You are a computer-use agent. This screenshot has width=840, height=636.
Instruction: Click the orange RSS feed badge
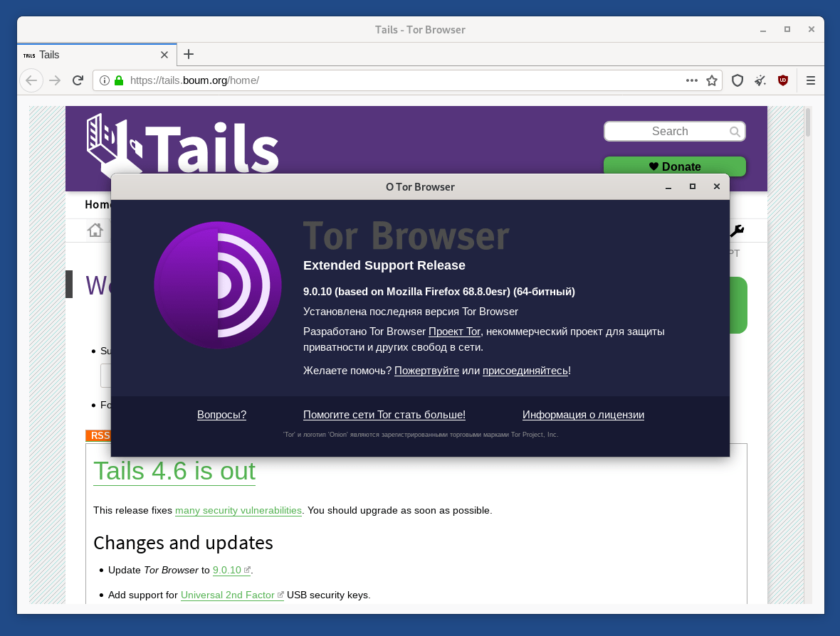(x=98, y=436)
